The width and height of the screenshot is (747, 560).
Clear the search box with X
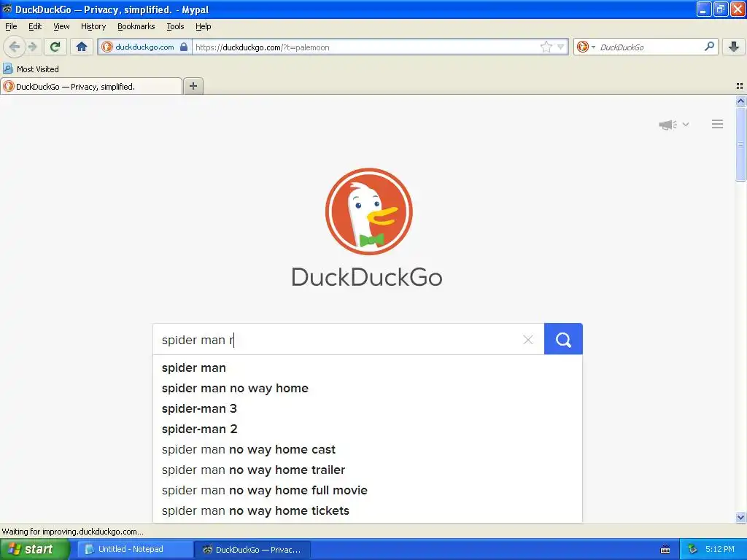[x=528, y=340]
